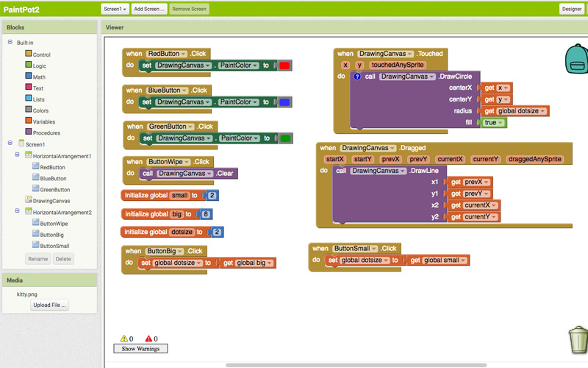Select the Variables blocks icon

[29, 121]
